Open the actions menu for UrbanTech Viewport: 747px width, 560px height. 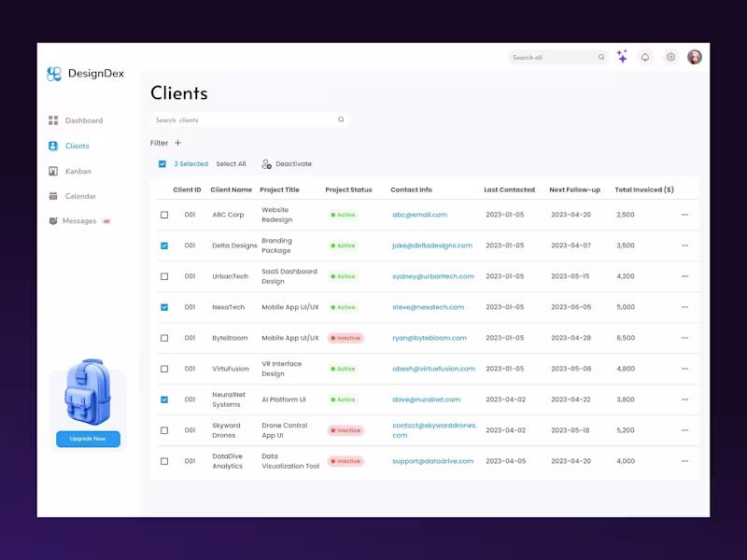tap(684, 276)
